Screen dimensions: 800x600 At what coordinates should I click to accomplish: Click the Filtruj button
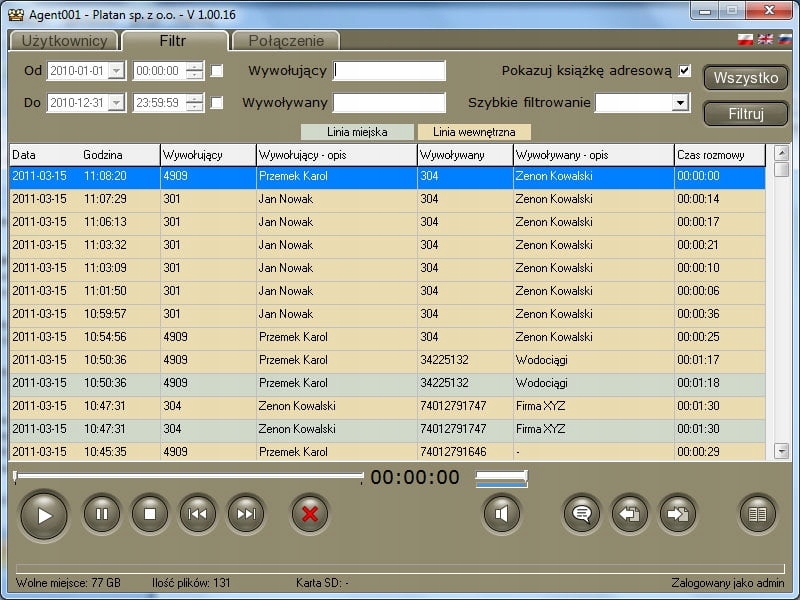point(746,114)
